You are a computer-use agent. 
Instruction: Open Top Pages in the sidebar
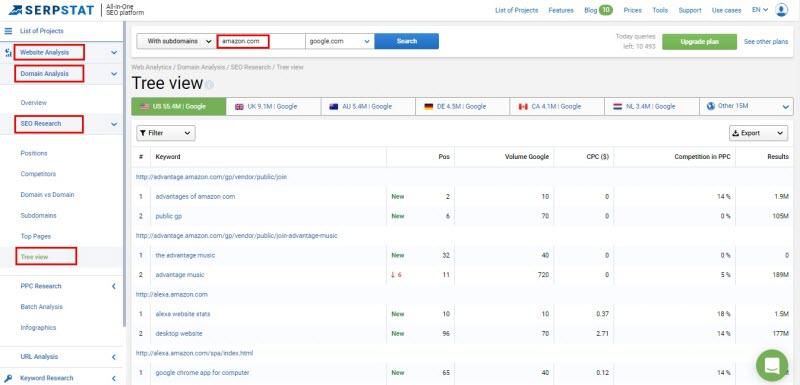tap(36, 237)
